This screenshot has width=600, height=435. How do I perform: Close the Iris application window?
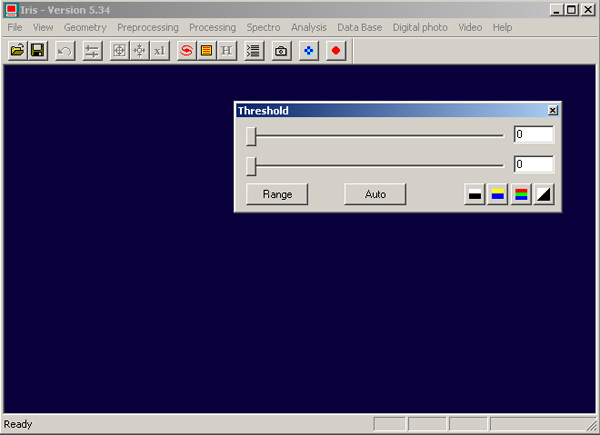(x=588, y=10)
